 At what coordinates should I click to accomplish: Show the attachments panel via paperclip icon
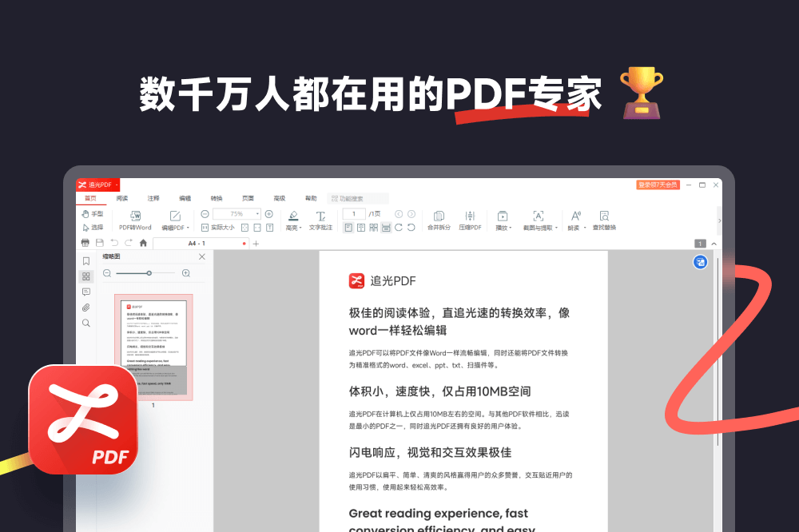click(x=86, y=308)
